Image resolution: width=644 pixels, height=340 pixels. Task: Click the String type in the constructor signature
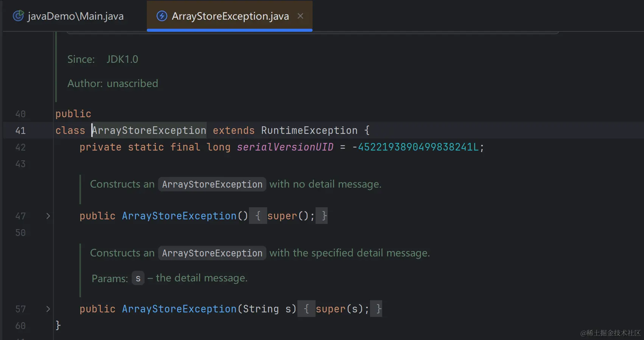[261, 309]
